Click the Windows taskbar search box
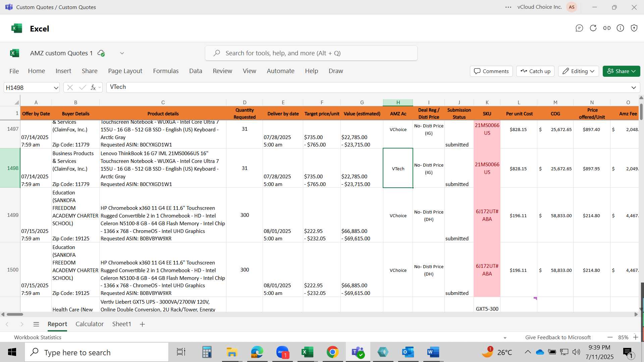 97,352
